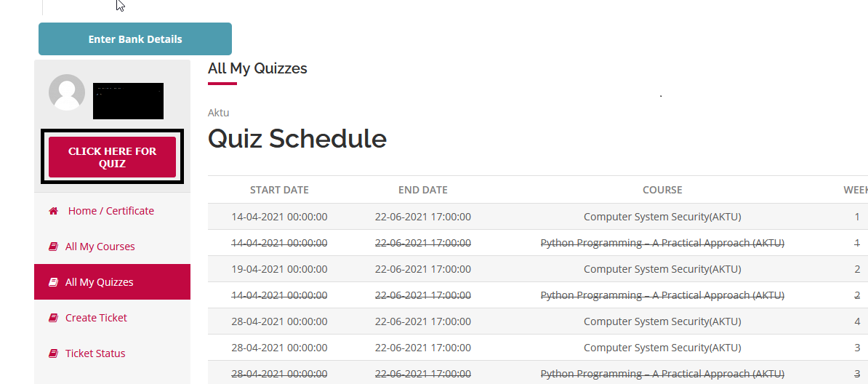Click struck-through Python Programming week 1 course
The height and width of the screenshot is (384, 868).
pos(662,243)
